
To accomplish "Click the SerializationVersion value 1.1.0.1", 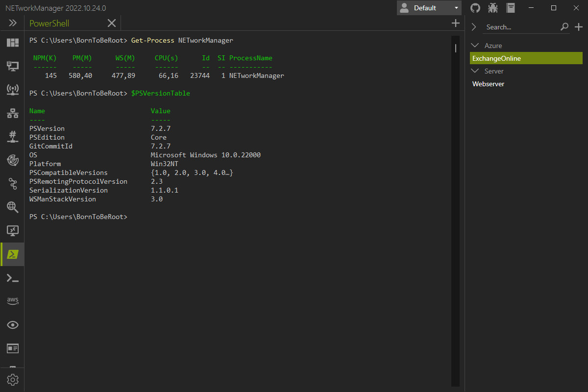I will (165, 190).
